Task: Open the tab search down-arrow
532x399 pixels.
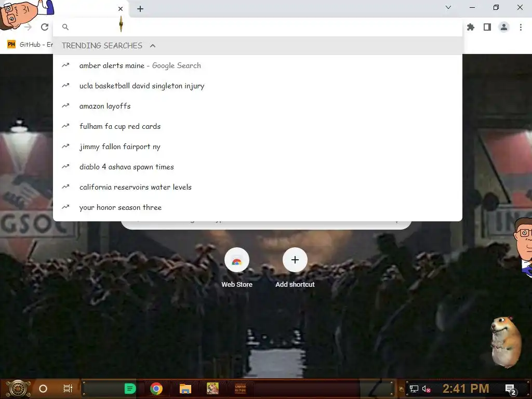Action: [448, 7]
